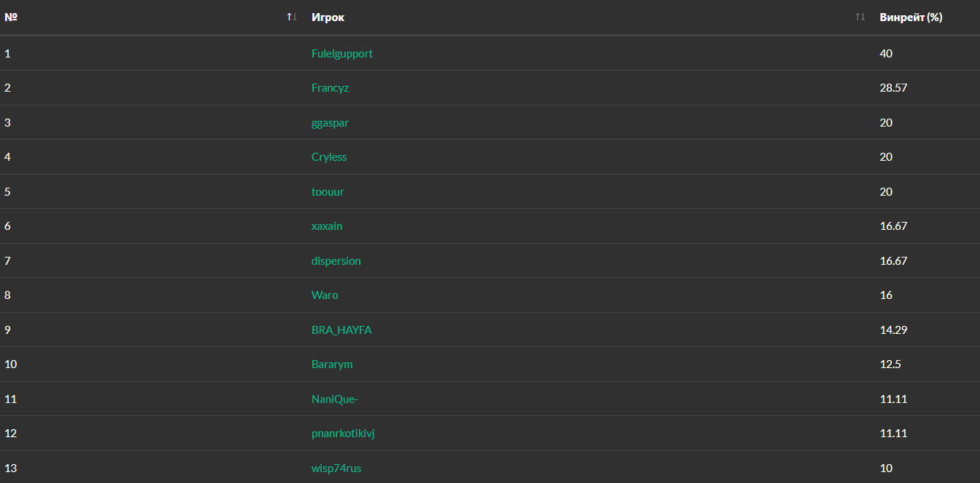980x483 pixels.
Task: Open dispersion player profile
Action: 336,261
